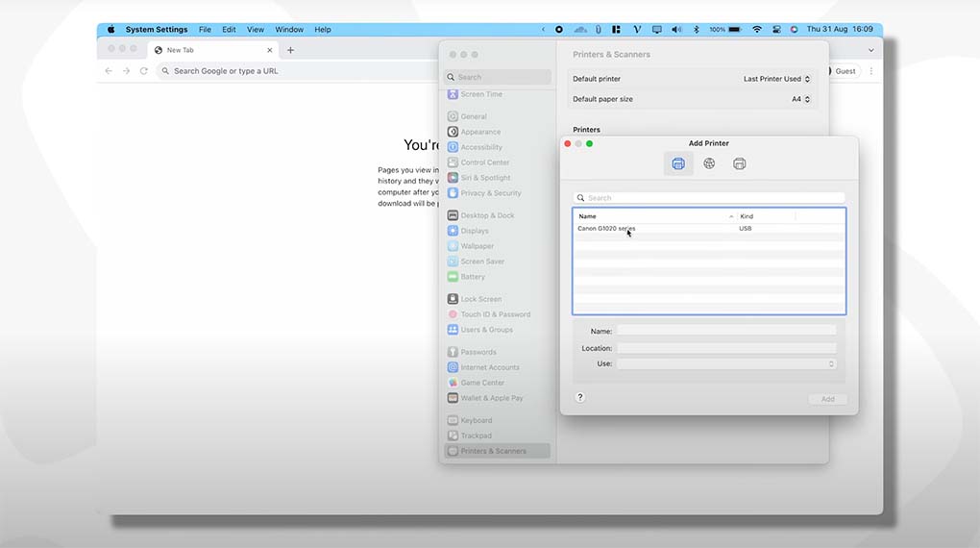Viewport: 980px width, 548px height.
Task: Click the Add button in Add Printer
Action: [x=827, y=399]
